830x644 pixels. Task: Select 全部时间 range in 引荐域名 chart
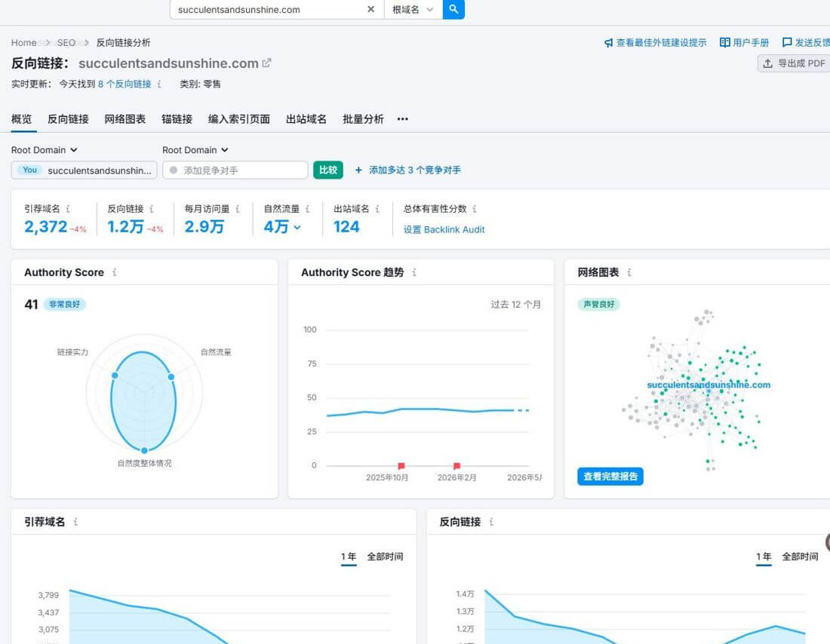385,557
